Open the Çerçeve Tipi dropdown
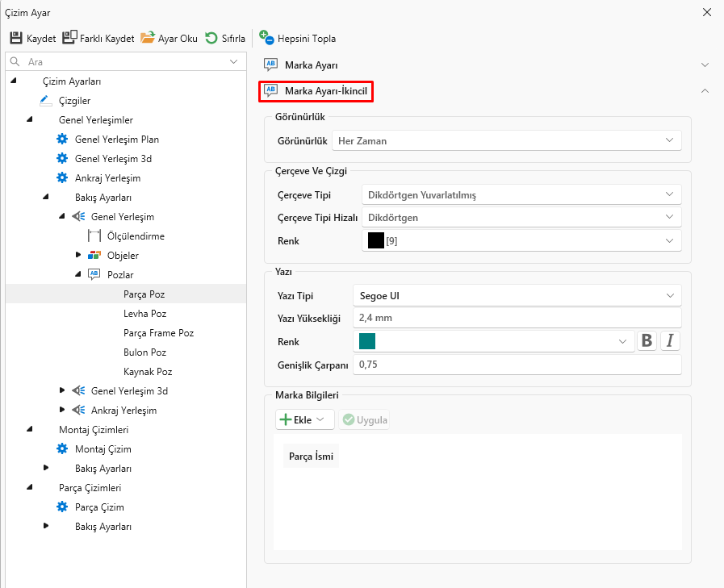The width and height of the screenshot is (724, 588). (x=521, y=194)
